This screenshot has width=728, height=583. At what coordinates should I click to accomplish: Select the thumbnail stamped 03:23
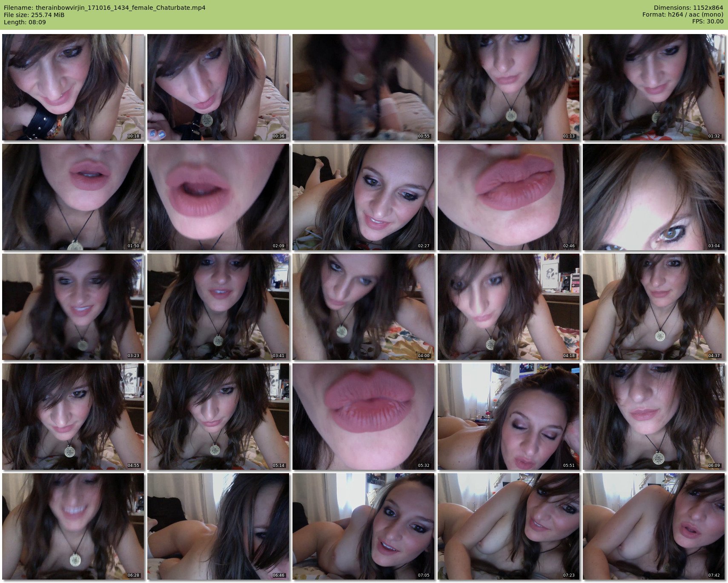pos(73,307)
